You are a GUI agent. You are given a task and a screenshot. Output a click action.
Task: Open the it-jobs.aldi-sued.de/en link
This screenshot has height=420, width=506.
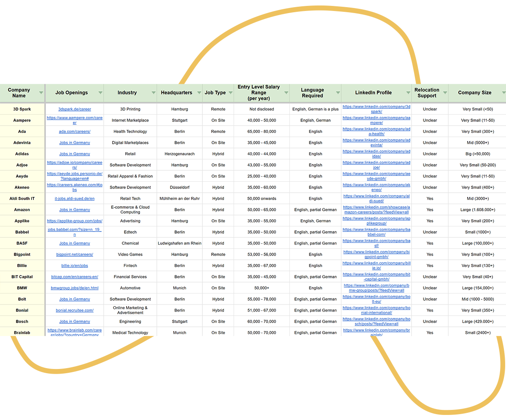pyautogui.click(x=75, y=199)
